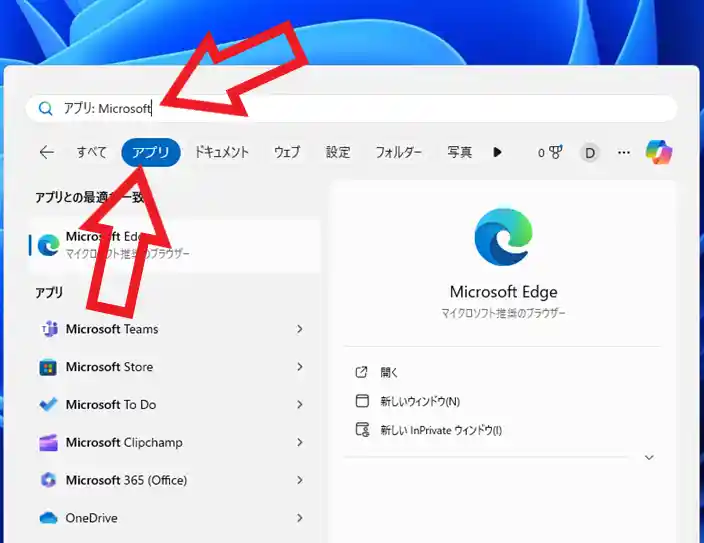Expand Microsoft To Do details chevron
Image resolution: width=704 pixels, height=543 pixels.
pyautogui.click(x=299, y=405)
